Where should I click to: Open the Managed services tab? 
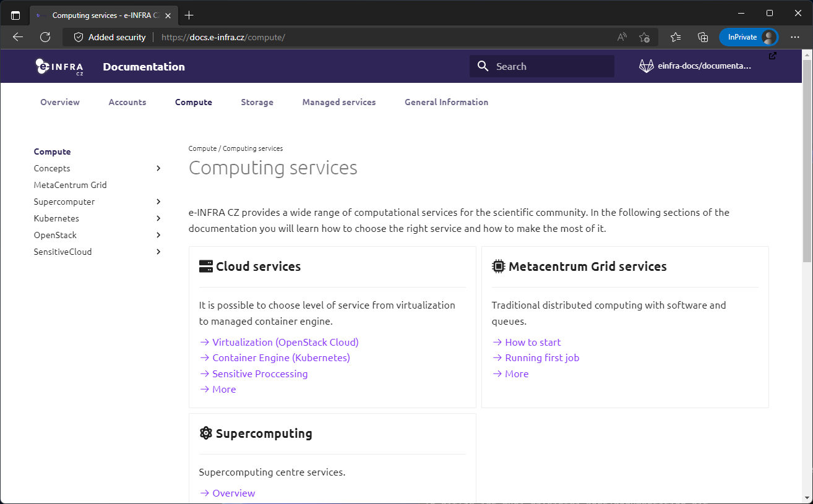pyautogui.click(x=338, y=102)
